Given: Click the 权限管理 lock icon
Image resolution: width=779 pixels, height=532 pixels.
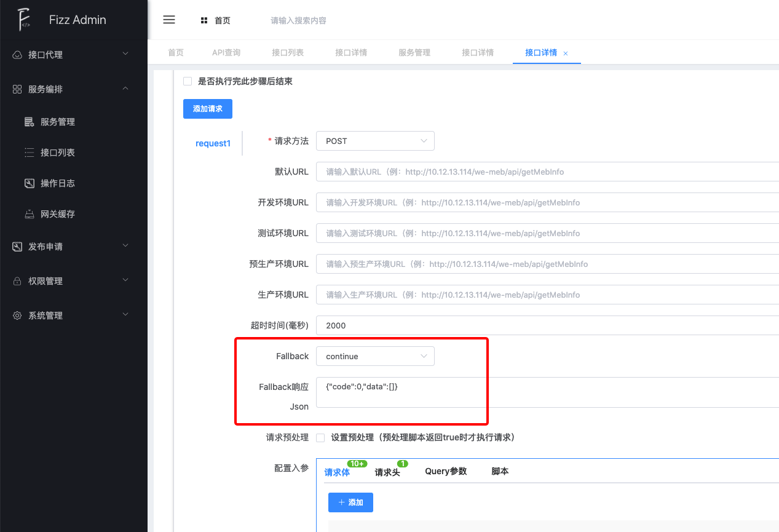Looking at the screenshot, I should click(x=17, y=281).
